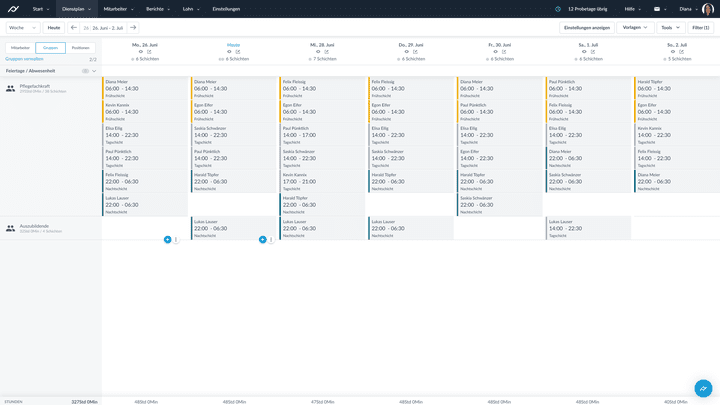Click the app logo in the navbar
This screenshot has width=720, height=405.
tap(14, 8)
